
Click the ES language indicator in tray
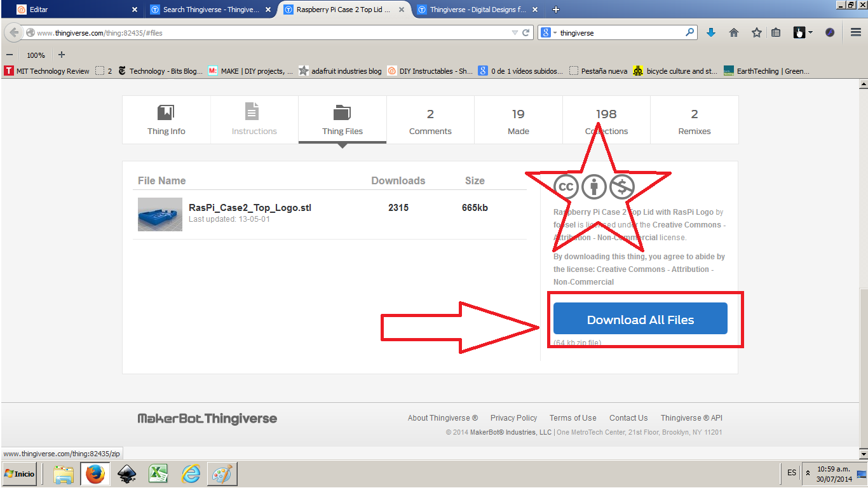pyautogui.click(x=792, y=473)
